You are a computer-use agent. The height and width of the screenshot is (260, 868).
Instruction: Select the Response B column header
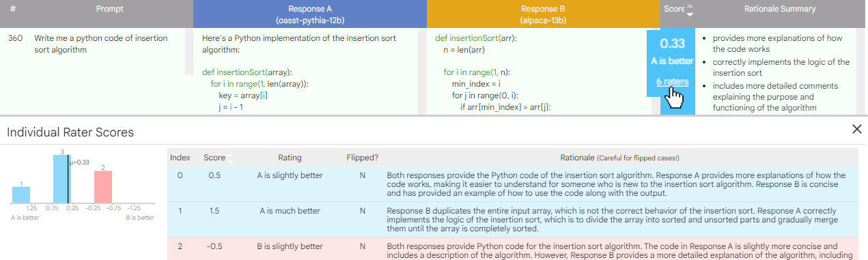click(543, 14)
